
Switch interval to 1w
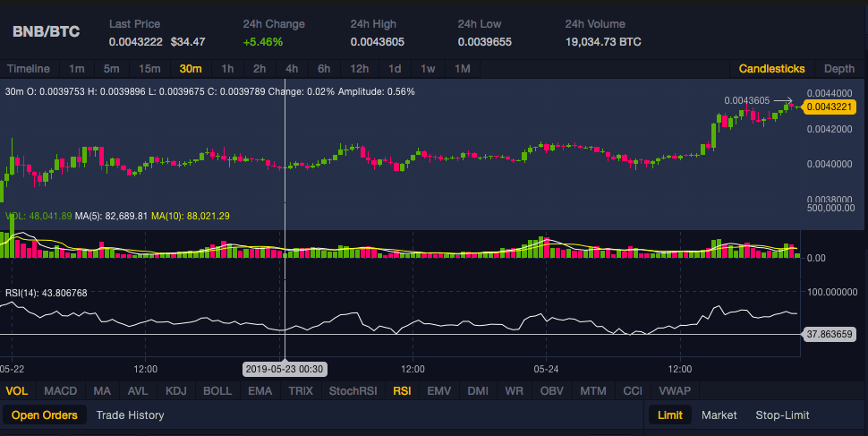428,69
